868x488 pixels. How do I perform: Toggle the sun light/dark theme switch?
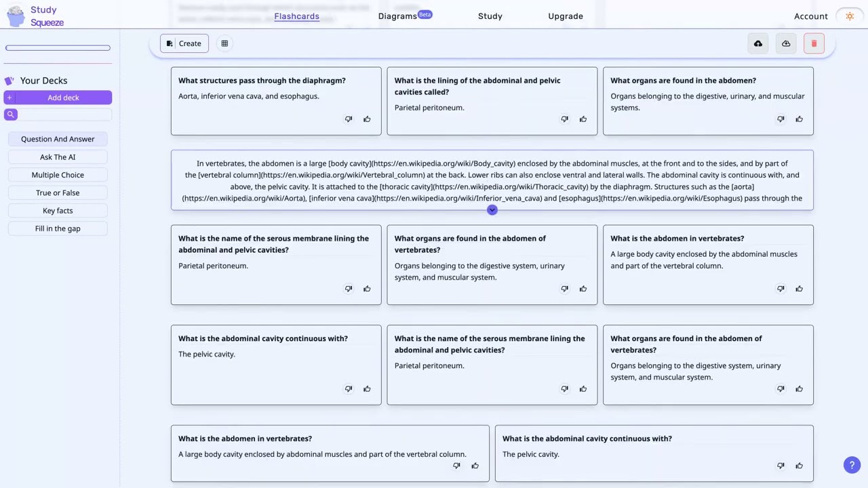coord(850,16)
